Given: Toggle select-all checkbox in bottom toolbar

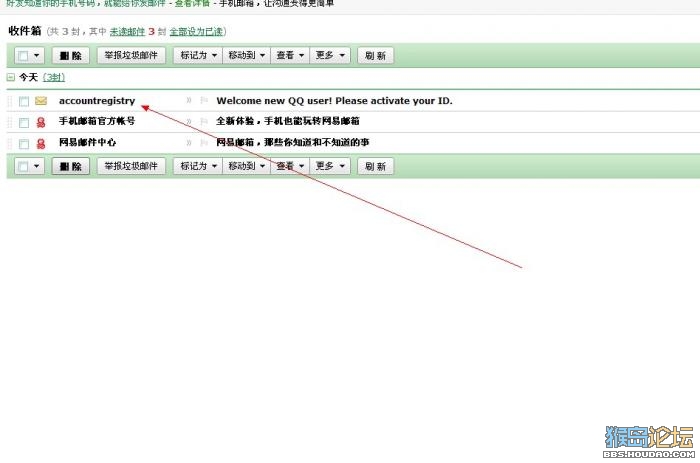Looking at the screenshot, I should tap(23, 167).
